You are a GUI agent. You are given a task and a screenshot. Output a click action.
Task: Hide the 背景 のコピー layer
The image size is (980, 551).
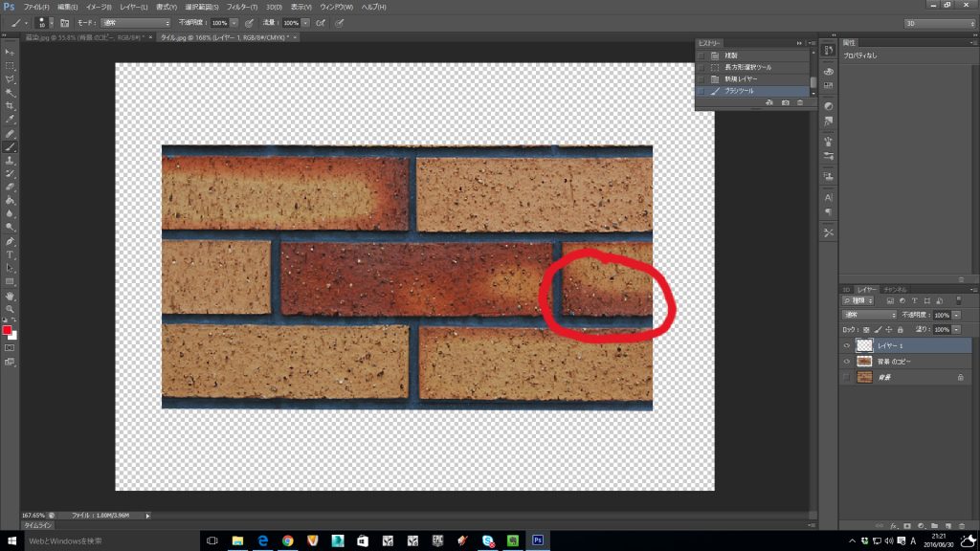pos(847,362)
